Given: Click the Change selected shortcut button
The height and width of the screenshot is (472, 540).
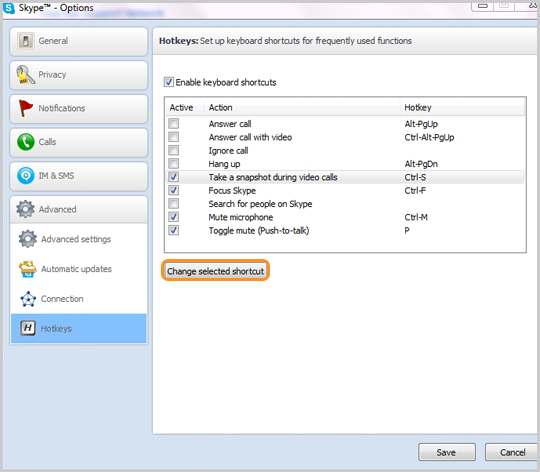Looking at the screenshot, I should 216,271.
